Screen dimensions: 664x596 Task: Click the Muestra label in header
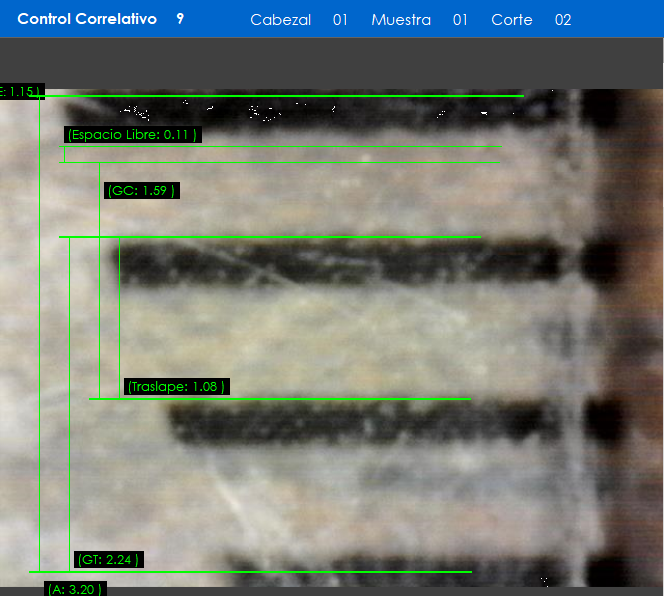coord(400,20)
